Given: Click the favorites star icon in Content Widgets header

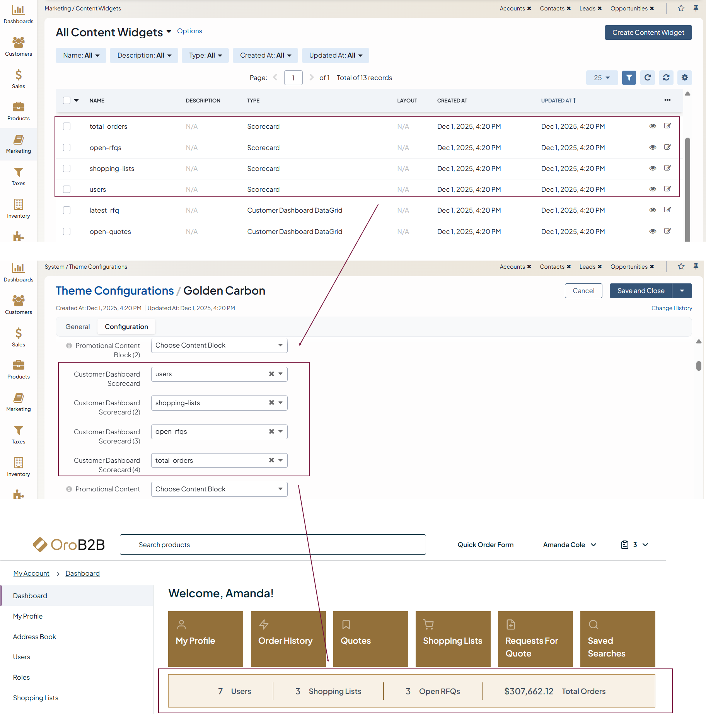Looking at the screenshot, I should (x=681, y=9).
